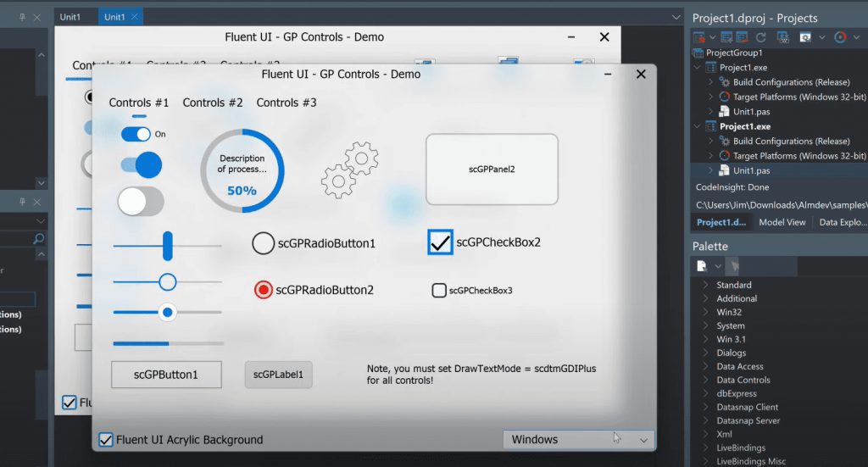Click the project icon of bold Project1.exe
Image resolution: width=868 pixels, height=467 pixels.
click(711, 126)
